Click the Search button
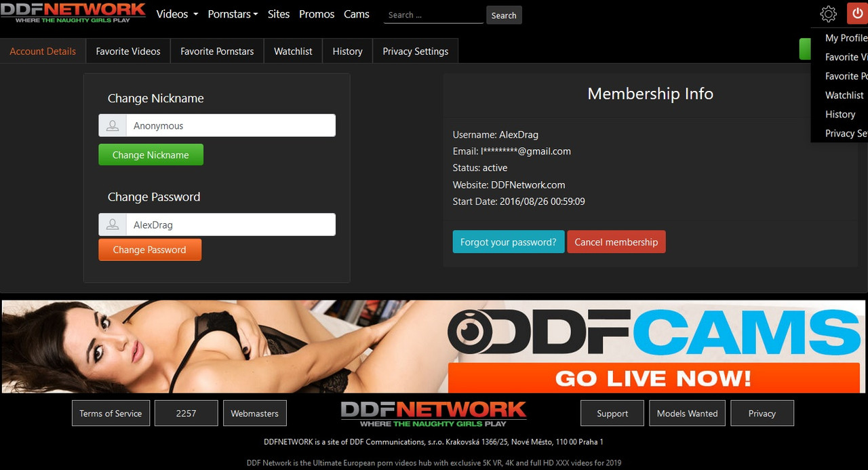 (x=504, y=15)
